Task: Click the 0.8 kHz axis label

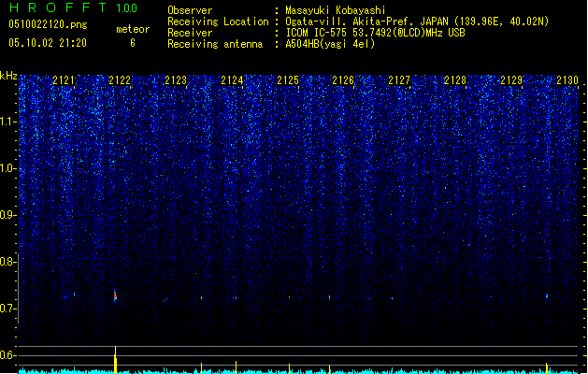Action: (x=8, y=262)
